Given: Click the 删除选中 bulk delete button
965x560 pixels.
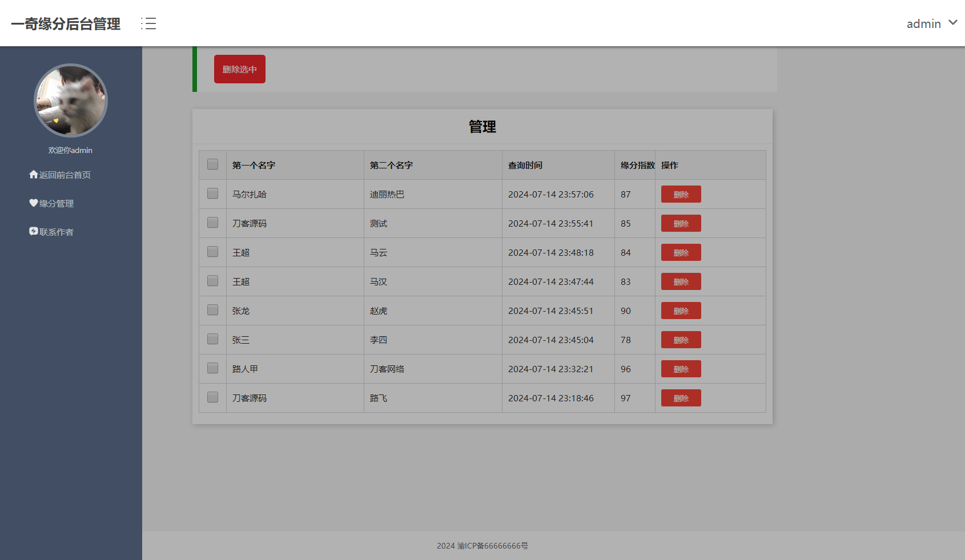Looking at the screenshot, I should click(239, 69).
